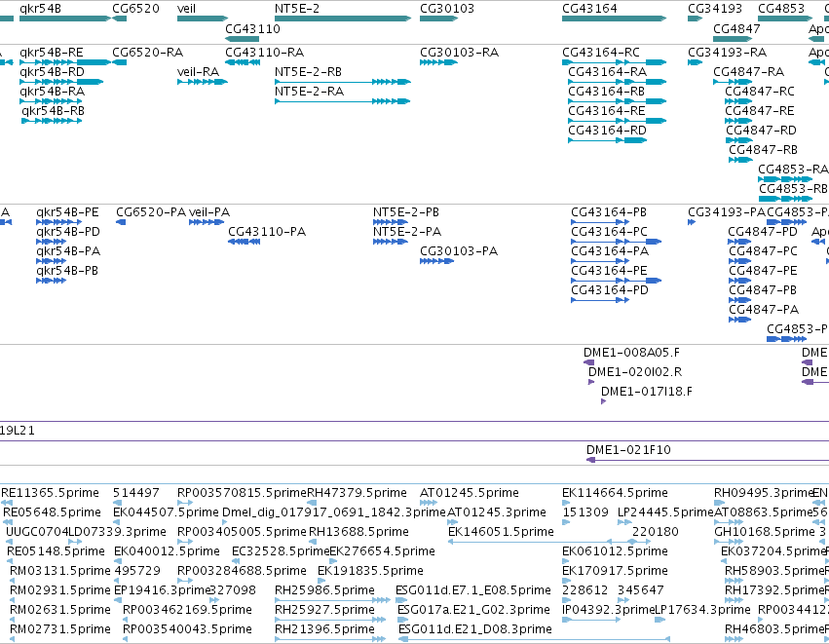This screenshot has width=829, height=644.
Task: Select transcript CG43164-RD
Action: coord(608,140)
